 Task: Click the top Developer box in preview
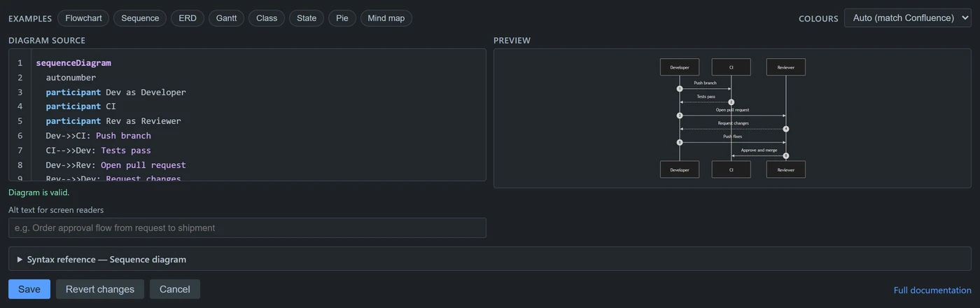click(680, 67)
